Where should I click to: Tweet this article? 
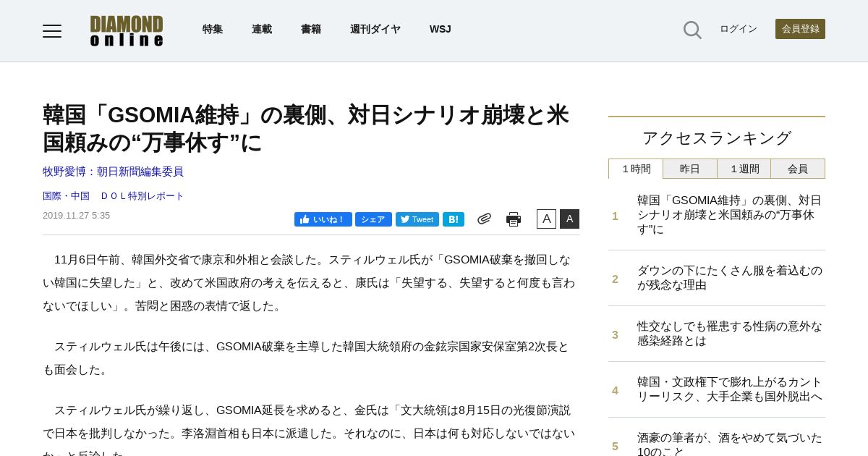pos(417,219)
